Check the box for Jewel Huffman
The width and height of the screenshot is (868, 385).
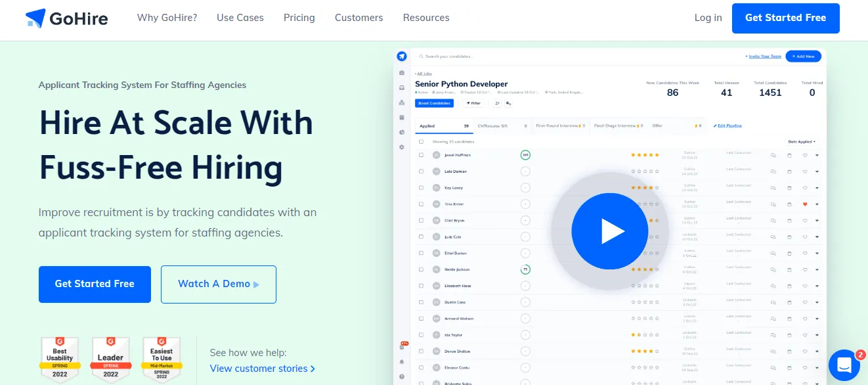point(421,155)
